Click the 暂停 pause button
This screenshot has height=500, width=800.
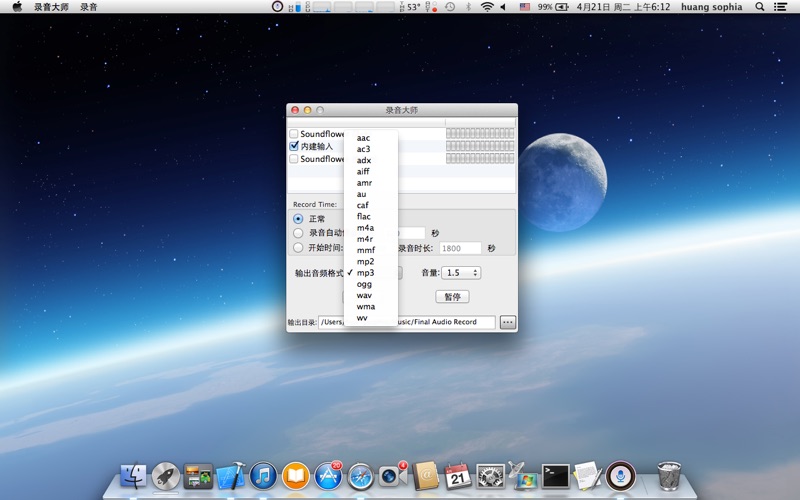452,297
